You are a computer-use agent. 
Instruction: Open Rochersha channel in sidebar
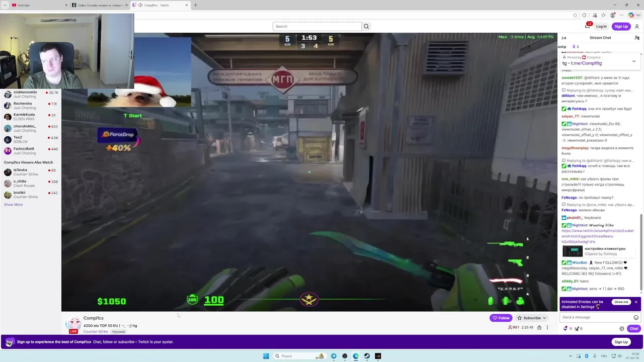[x=31, y=106]
